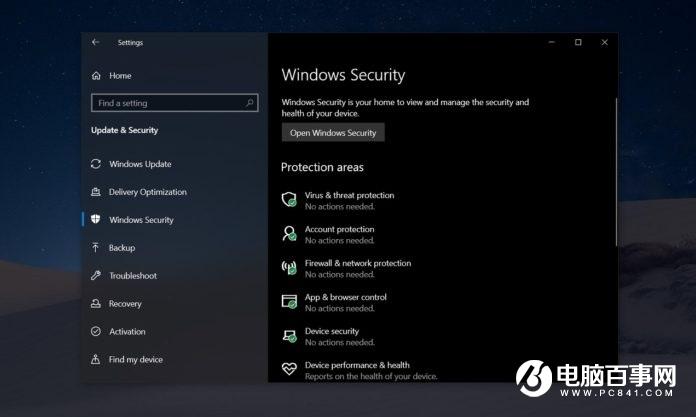696x417 pixels.
Task: Open Virus & threat protection
Action: (x=349, y=195)
